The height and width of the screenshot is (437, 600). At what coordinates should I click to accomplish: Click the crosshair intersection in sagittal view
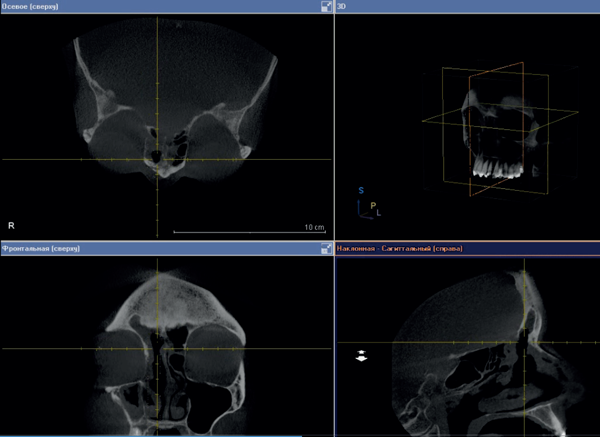520,342
